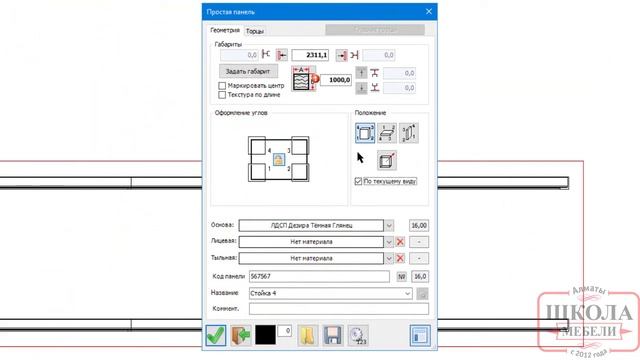Select the side vertical position icon
Screen dimensions: 640x360
[x=409, y=133]
